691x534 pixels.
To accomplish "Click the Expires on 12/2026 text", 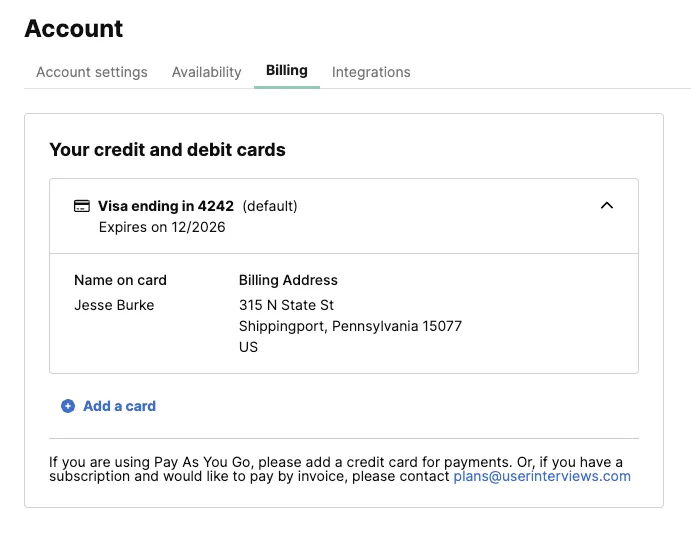I will pyautogui.click(x=162, y=227).
